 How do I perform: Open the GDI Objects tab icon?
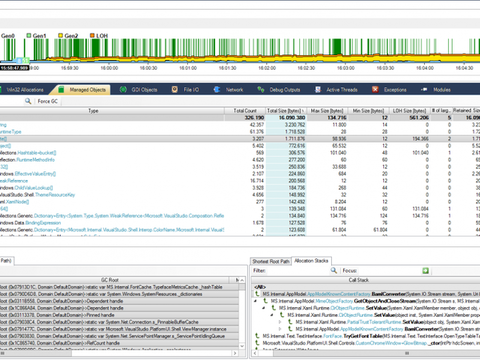123,89
